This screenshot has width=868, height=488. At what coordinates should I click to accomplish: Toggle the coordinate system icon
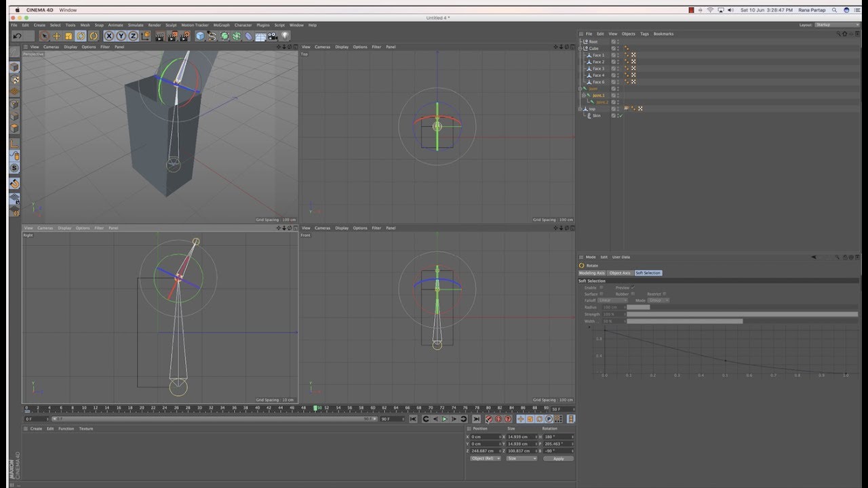coord(146,36)
